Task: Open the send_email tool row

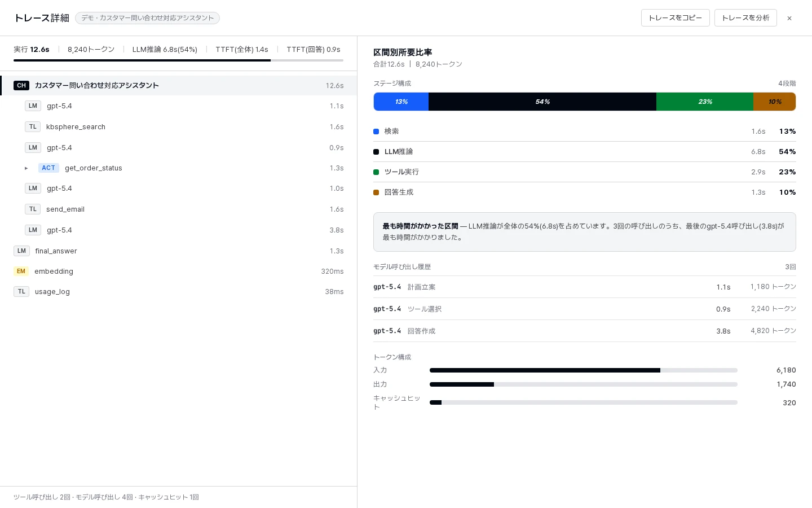Action: 178,209
